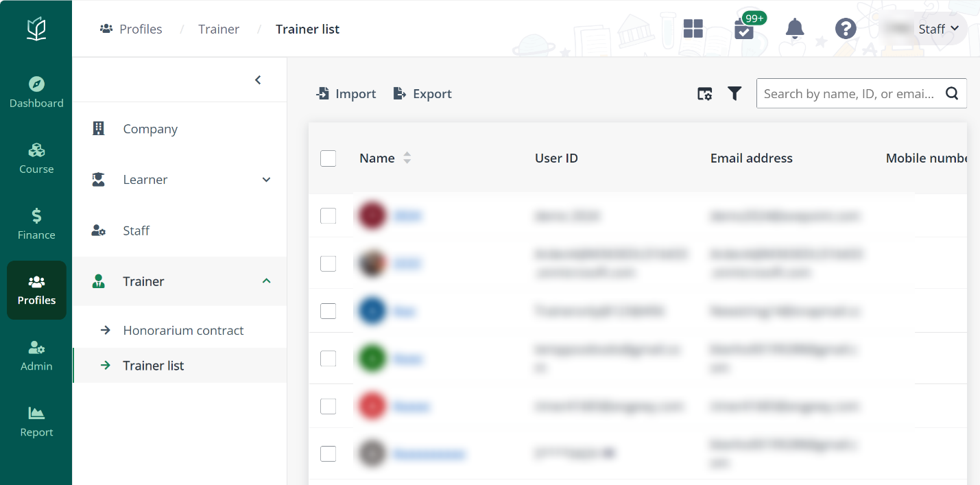Viewport: 980px width, 485px height.
Task: Click the Export button
Action: click(422, 94)
